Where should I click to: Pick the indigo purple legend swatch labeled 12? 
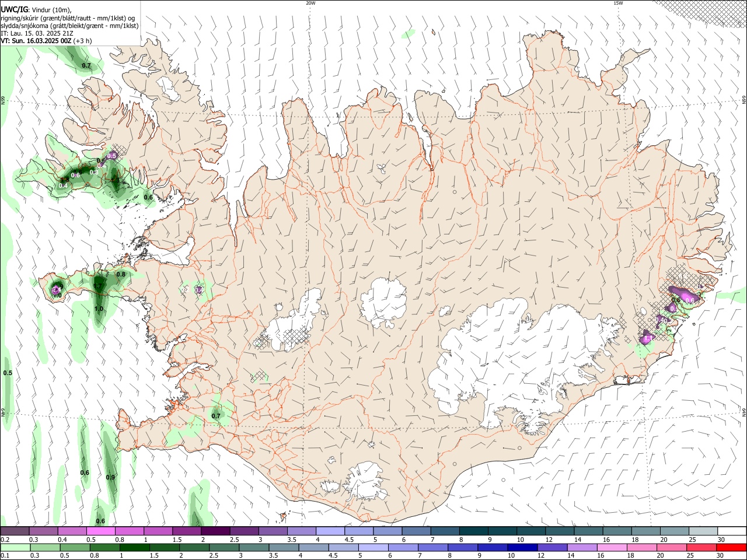551,548
